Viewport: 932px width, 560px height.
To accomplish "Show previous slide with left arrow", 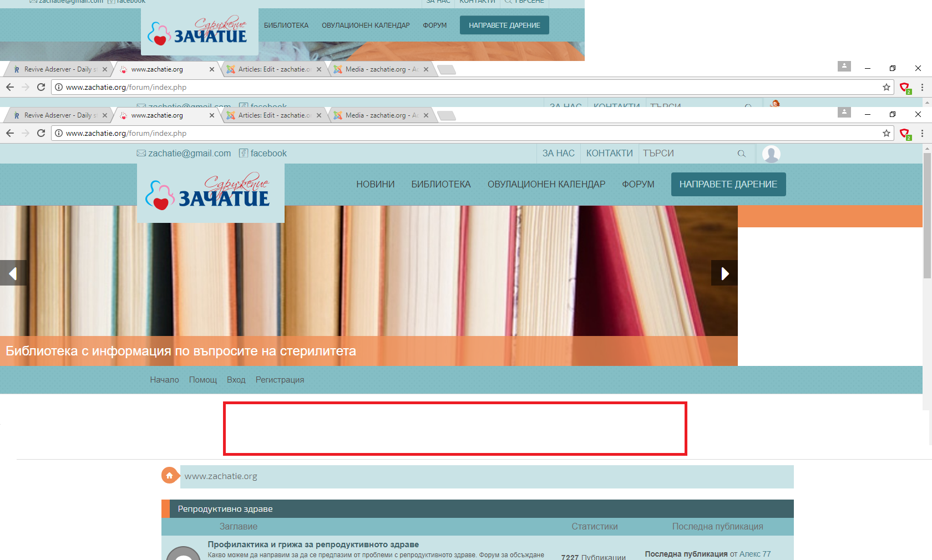I will (x=13, y=273).
